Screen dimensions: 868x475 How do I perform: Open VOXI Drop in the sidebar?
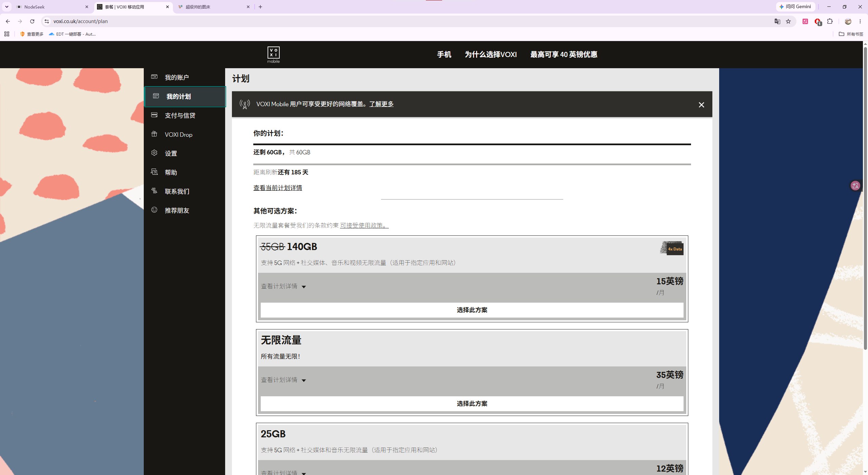[185, 134]
